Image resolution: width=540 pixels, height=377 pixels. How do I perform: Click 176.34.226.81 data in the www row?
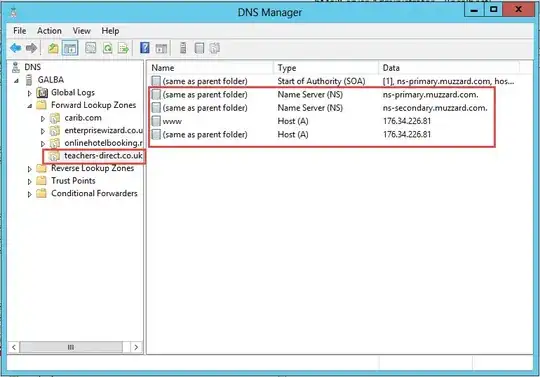(x=407, y=121)
